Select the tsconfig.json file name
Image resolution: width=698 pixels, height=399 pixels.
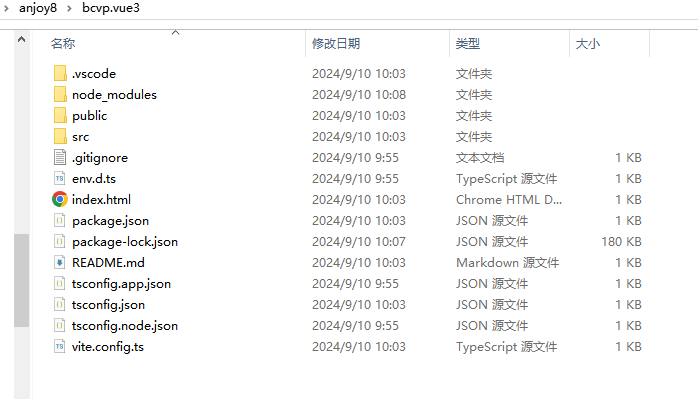click(108, 305)
